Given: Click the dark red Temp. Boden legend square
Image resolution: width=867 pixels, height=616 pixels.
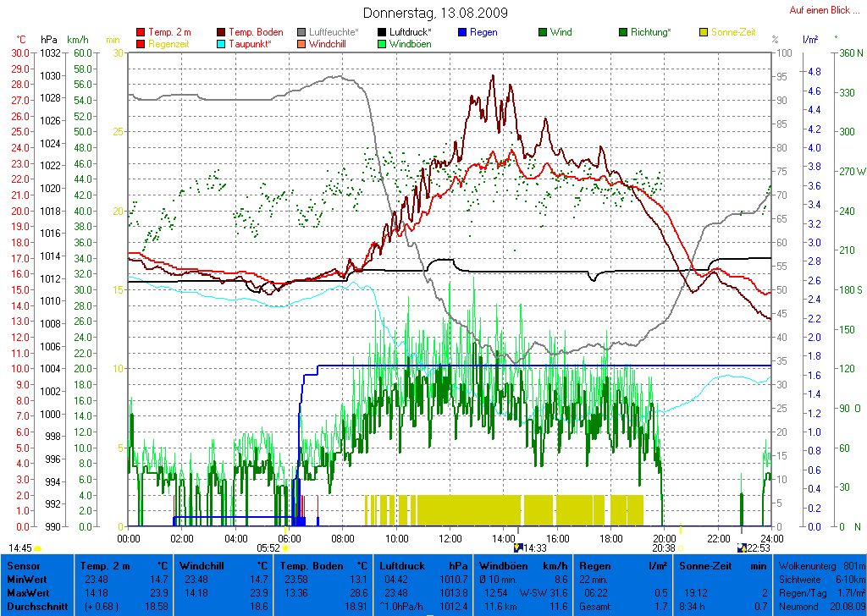Looking at the screenshot, I should [x=222, y=32].
